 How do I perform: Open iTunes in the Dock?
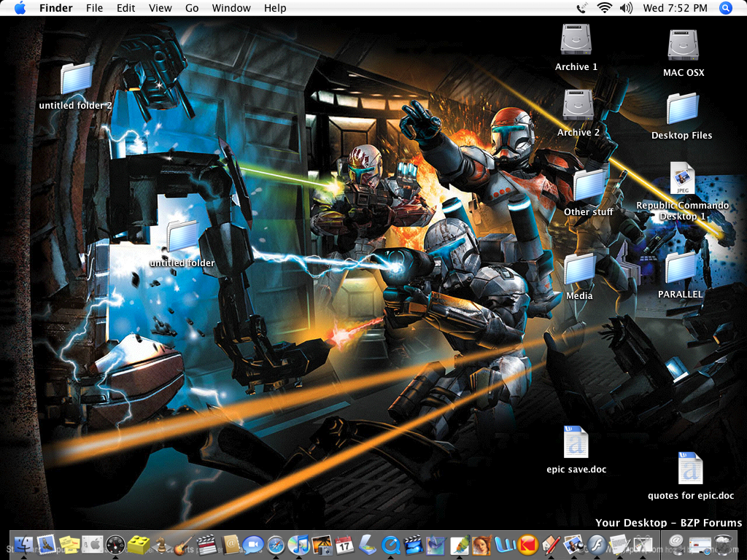299,545
